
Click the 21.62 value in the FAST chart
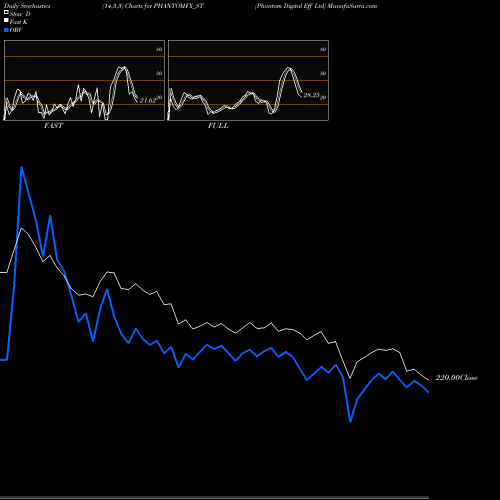point(148,100)
